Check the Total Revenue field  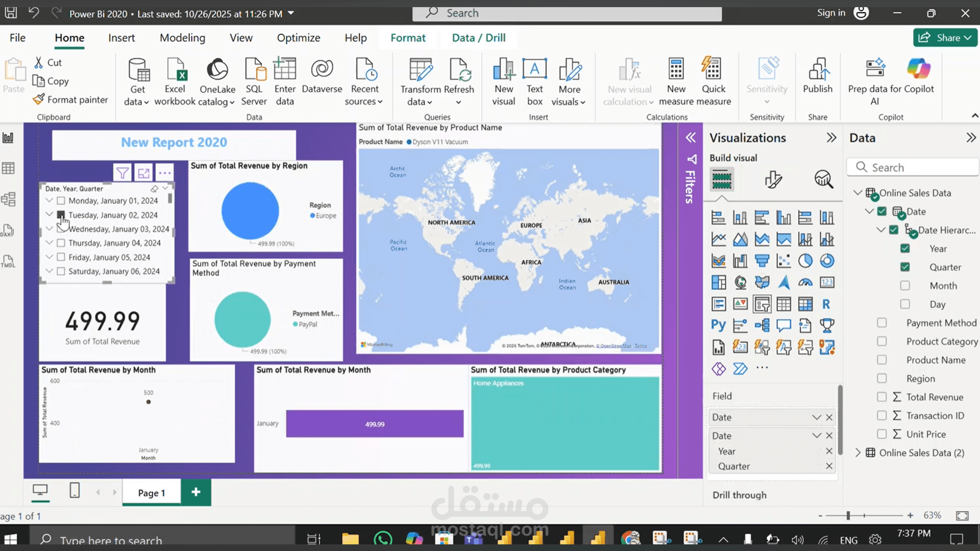tap(881, 397)
